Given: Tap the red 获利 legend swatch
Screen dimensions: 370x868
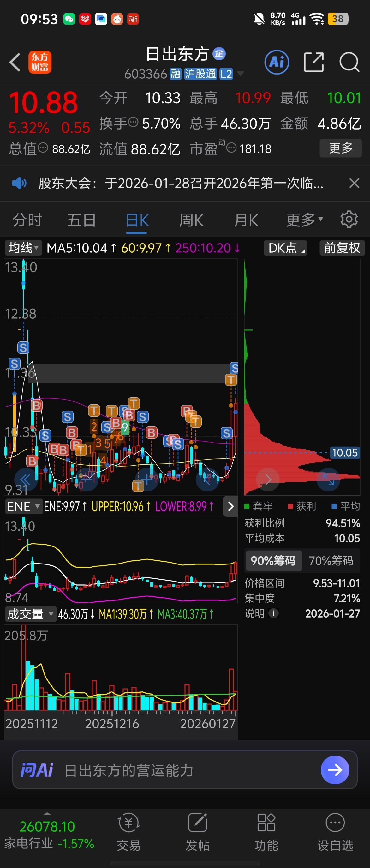Looking at the screenshot, I should 290,506.
